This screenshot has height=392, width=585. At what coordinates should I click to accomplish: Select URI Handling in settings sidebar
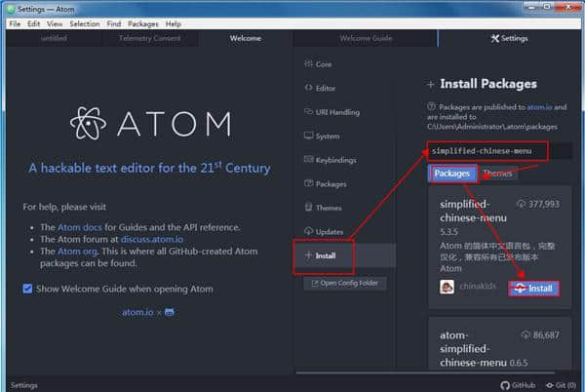point(338,112)
